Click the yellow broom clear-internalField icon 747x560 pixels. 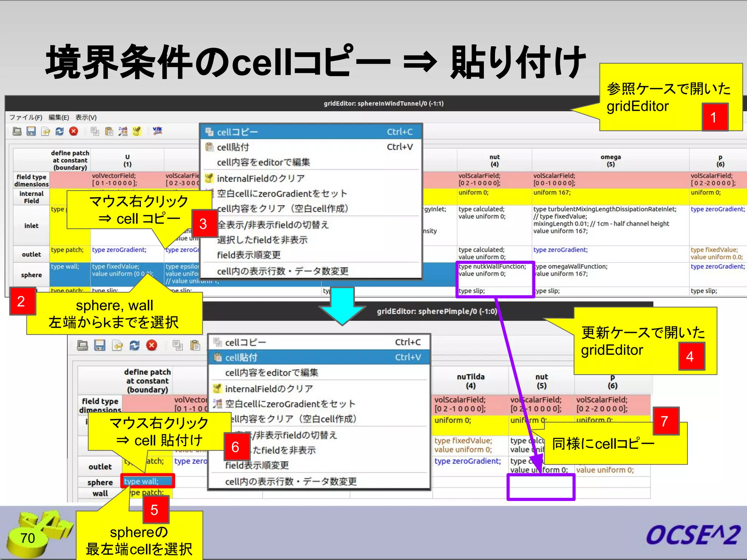pyautogui.click(x=137, y=131)
